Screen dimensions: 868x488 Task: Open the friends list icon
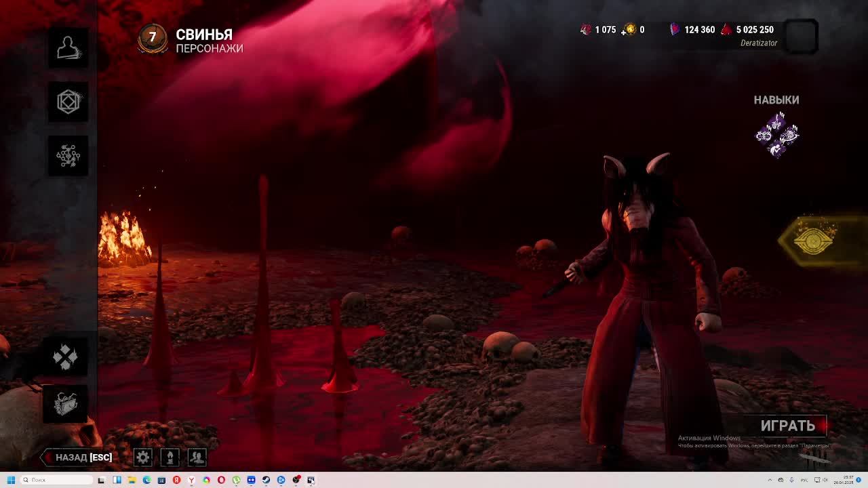197,457
